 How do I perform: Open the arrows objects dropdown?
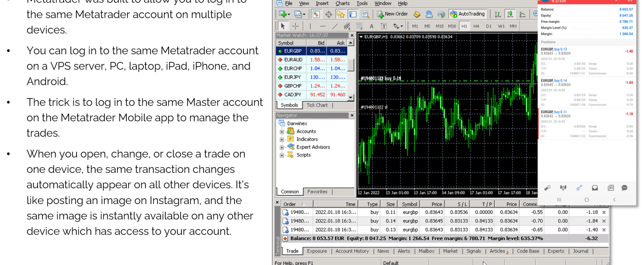click(398, 26)
